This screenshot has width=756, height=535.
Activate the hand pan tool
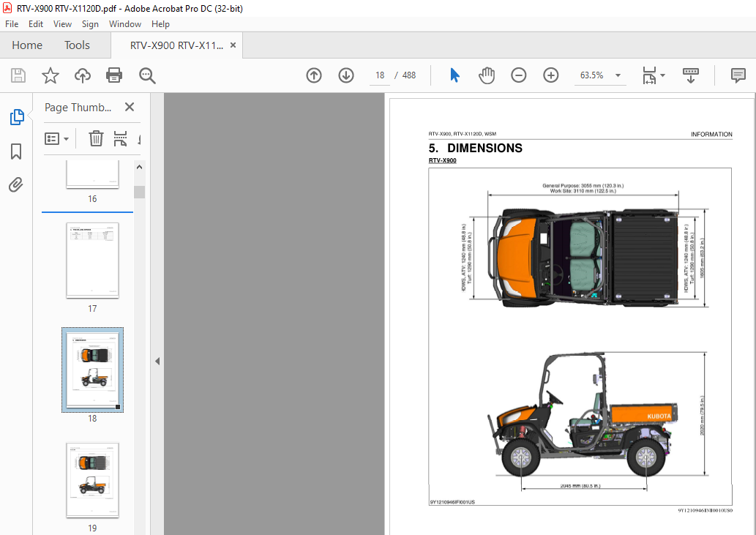tap(487, 75)
